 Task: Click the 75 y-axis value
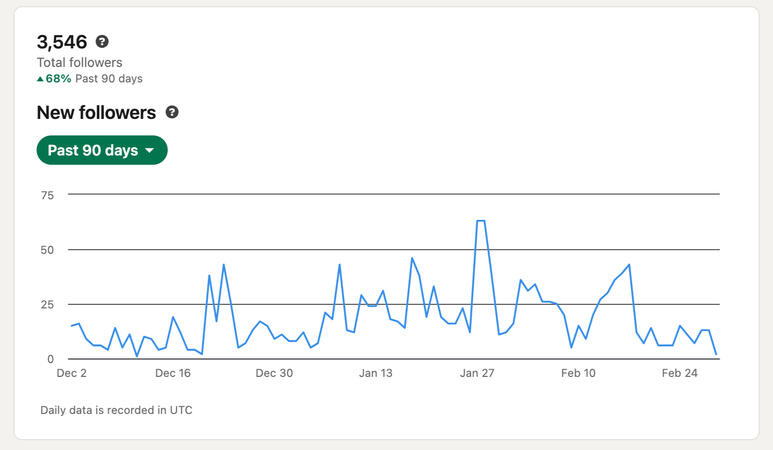click(47, 195)
